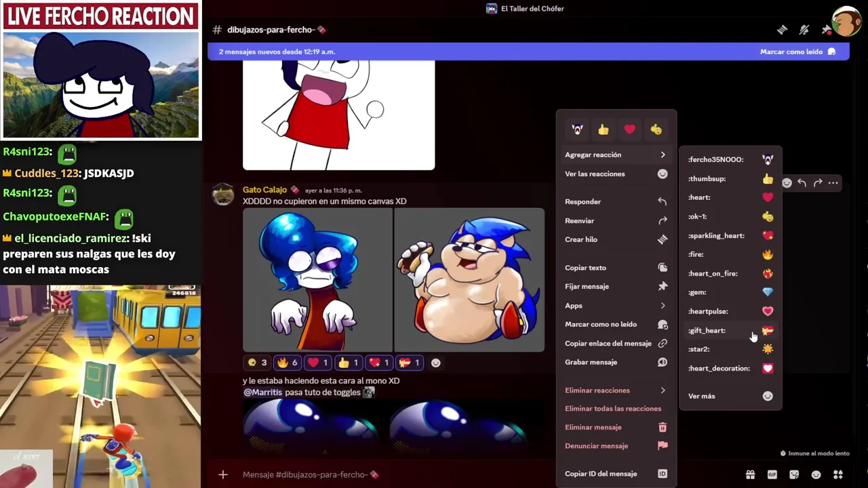Open the emoji picker in message bar
The height and width of the screenshot is (488, 868).
tap(816, 474)
